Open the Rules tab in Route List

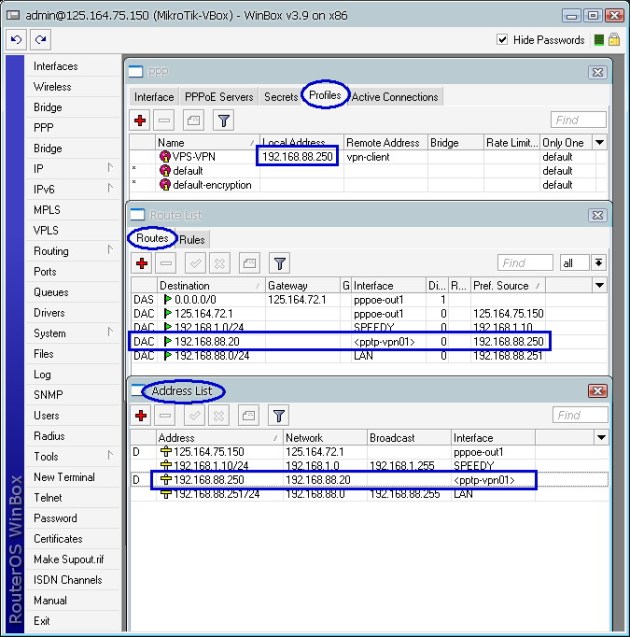pyautogui.click(x=192, y=240)
